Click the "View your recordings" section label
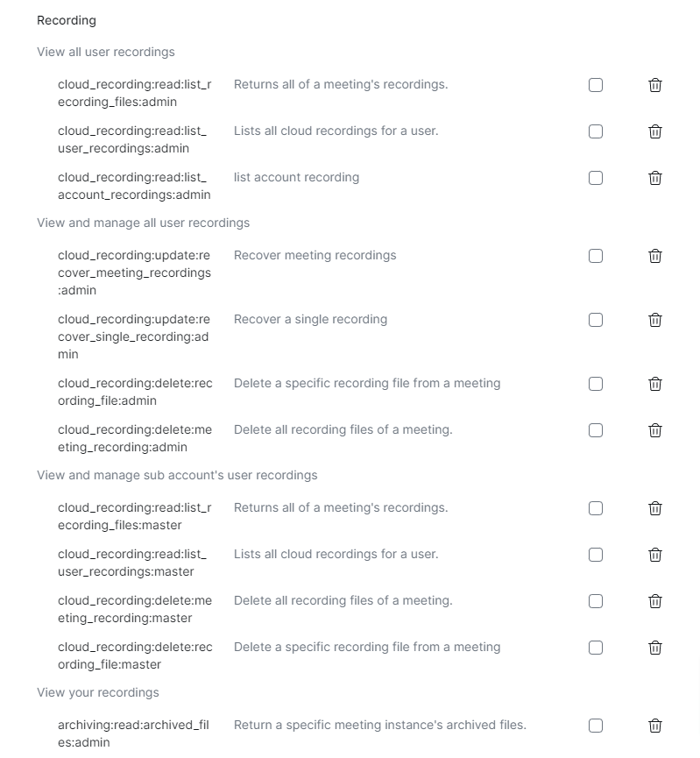700x758 pixels. coord(98,692)
